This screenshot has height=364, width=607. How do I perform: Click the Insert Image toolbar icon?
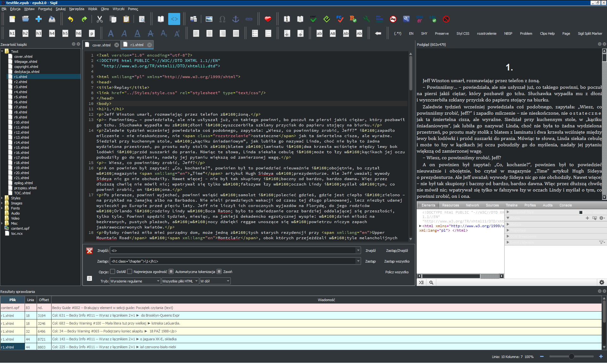tap(209, 19)
